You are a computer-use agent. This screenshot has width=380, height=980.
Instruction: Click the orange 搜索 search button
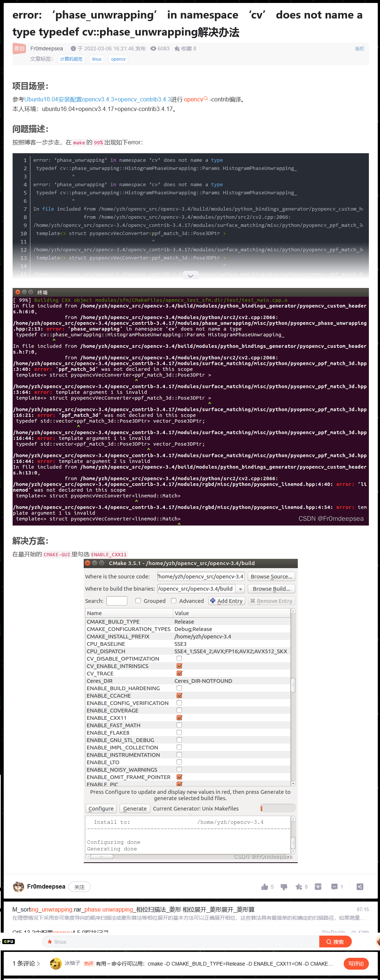tap(335, 942)
